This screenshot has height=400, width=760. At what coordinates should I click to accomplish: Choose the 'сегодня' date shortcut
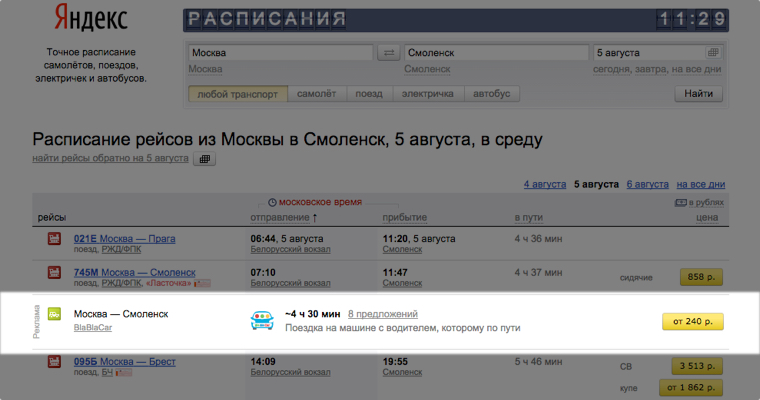(612, 69)
